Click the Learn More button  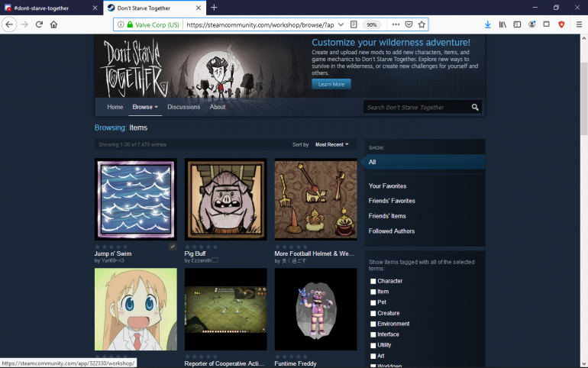[x=331, y=84]
